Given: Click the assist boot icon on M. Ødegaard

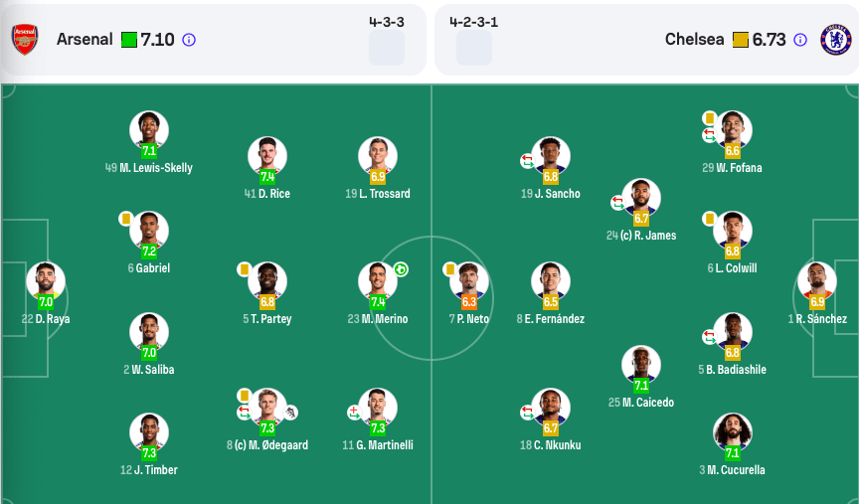Looking at the screenshot, I should point(291,412).
